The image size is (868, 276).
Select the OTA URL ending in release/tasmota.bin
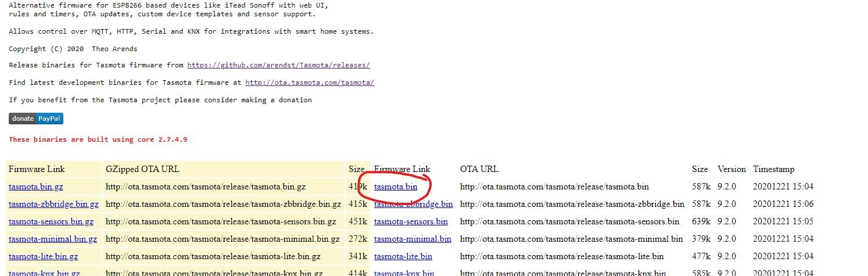coord(554,187)
